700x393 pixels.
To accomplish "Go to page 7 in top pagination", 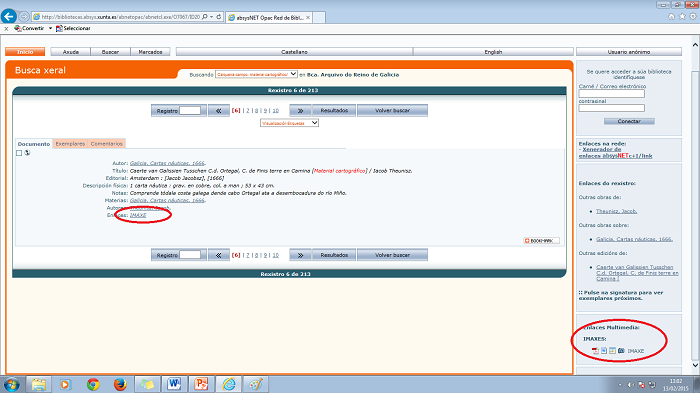I will pos(248,110).
